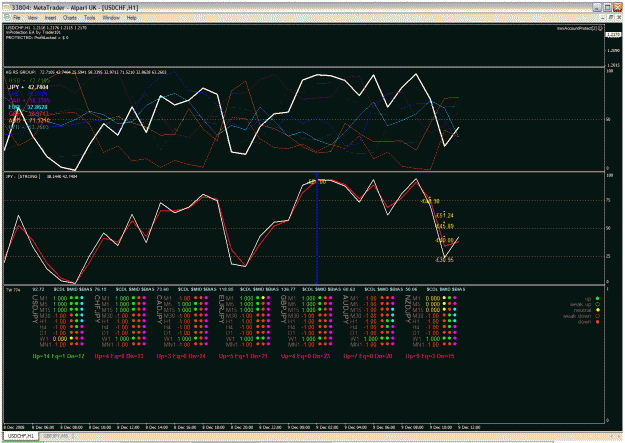This screenshot has height=443, width=625.
Task: Open the Insert menu
Action: (x=50, y=18)
